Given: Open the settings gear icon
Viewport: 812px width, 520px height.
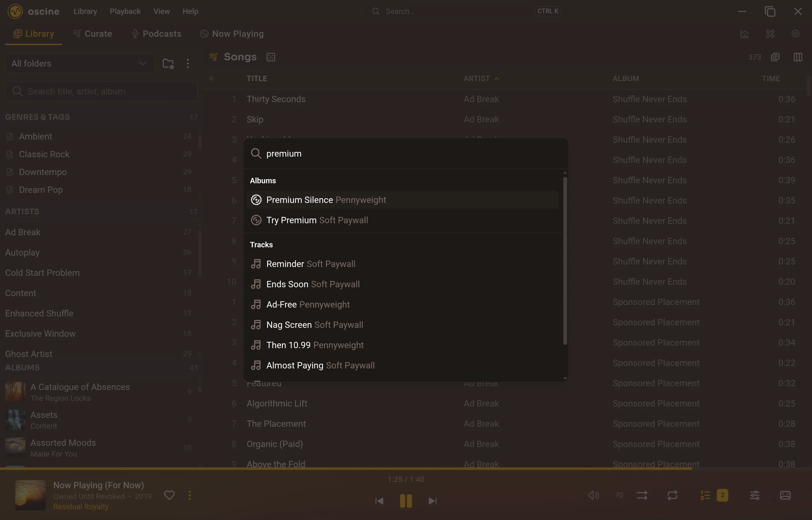Looking at the screenshot, I should tap(796, 34).
